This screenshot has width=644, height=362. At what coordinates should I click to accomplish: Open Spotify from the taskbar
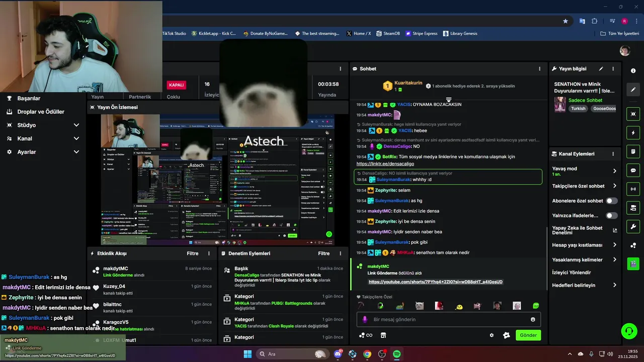[x=396, y=354]
